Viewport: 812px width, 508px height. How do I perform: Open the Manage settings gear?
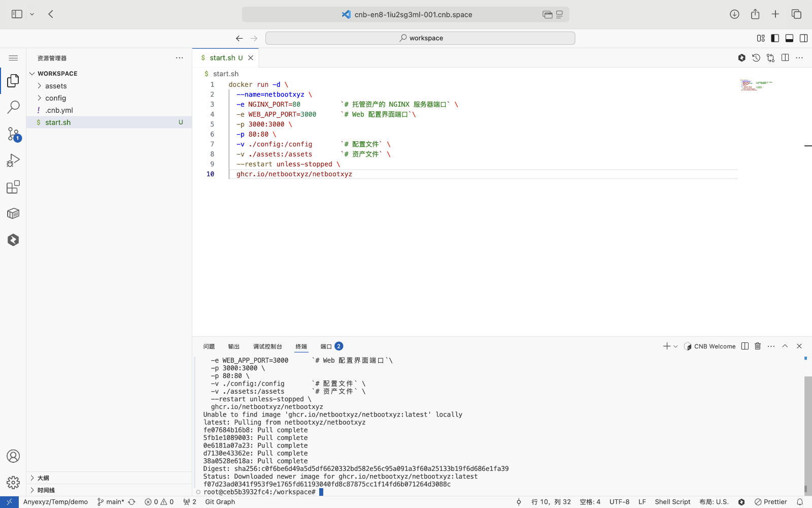point(13,482)
